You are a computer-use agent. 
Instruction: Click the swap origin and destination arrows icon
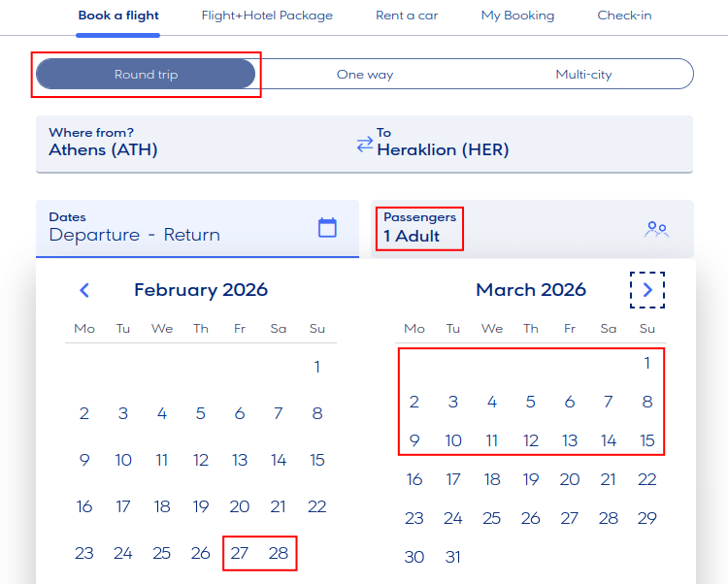(x=365, y=145)
